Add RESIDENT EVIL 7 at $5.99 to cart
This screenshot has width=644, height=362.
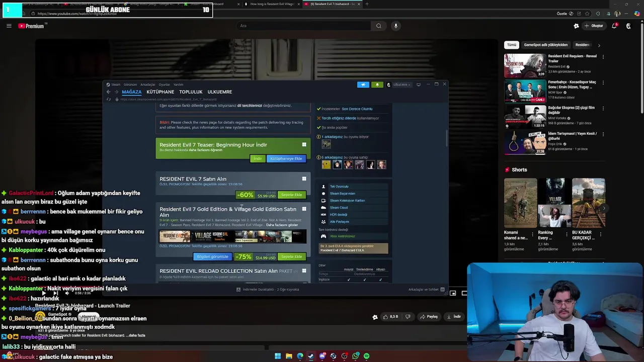pyautogui.click(x=292, y=195)
